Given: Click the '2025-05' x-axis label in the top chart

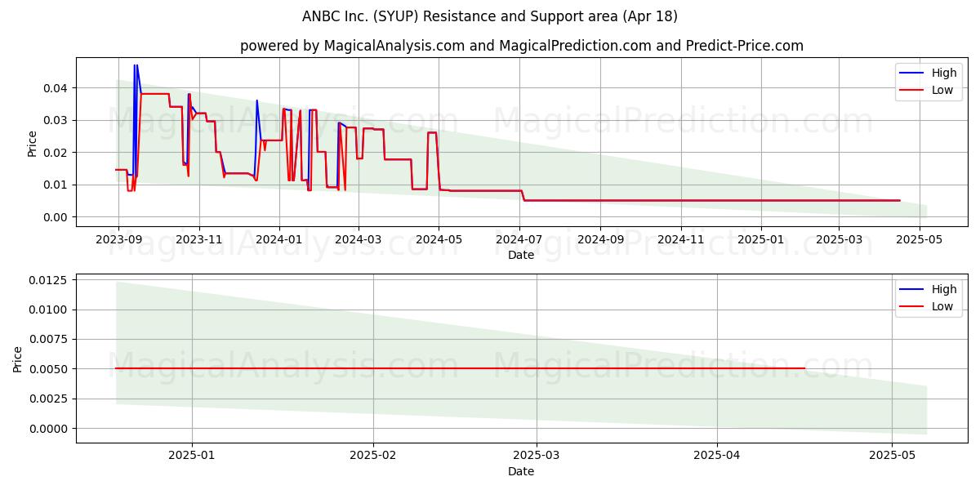Looking at the screenshot, I should click(x=920, y=239).
